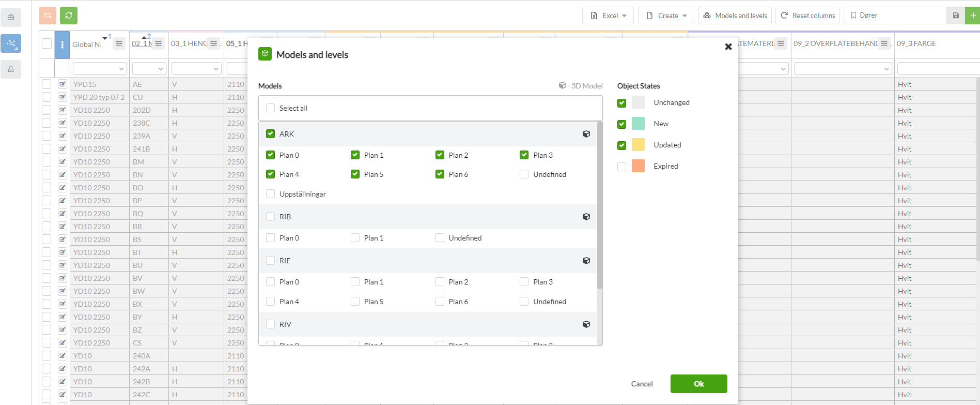Click the Ok button
980x405 pixels.
698,384
